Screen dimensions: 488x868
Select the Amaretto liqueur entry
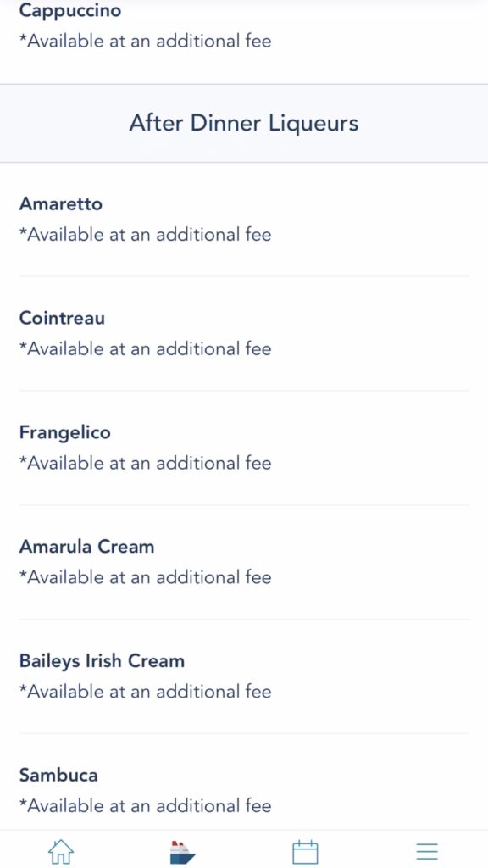point(61,203)
